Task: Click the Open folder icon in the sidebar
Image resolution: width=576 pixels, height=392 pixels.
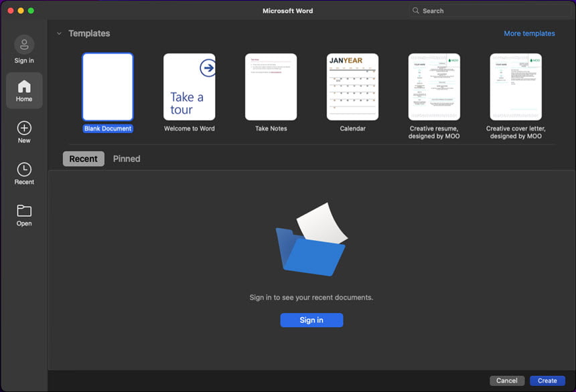Action: tap(24, 211)
